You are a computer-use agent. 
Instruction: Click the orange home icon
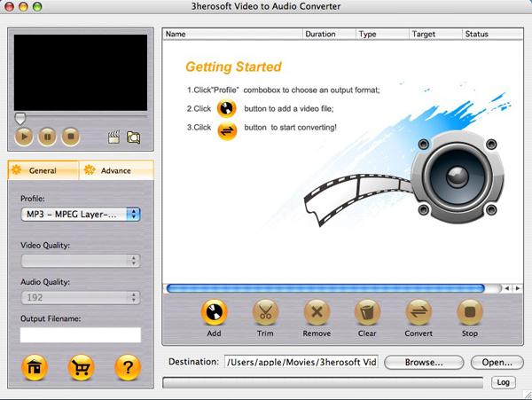pyautogui.click(x=35, y=367)
